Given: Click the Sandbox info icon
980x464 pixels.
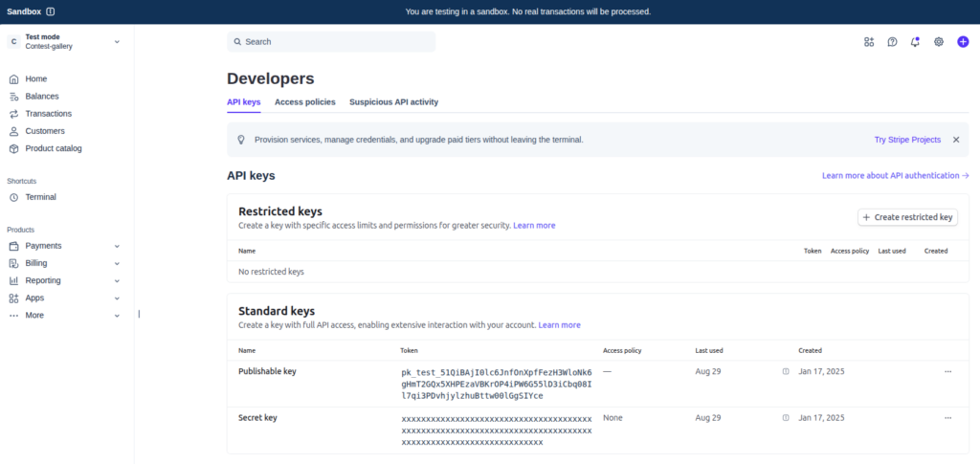Looking at the screenshot, I should pyautogui.click(x=51, y=11).
